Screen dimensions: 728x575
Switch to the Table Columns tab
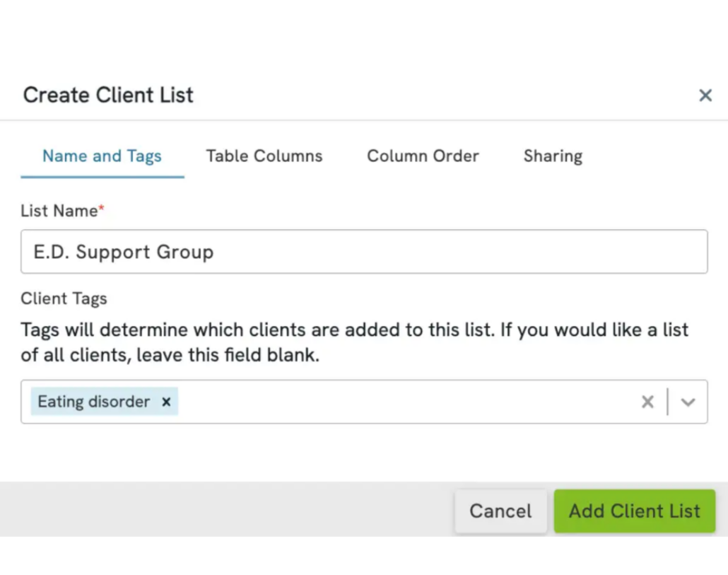point(264,156)
